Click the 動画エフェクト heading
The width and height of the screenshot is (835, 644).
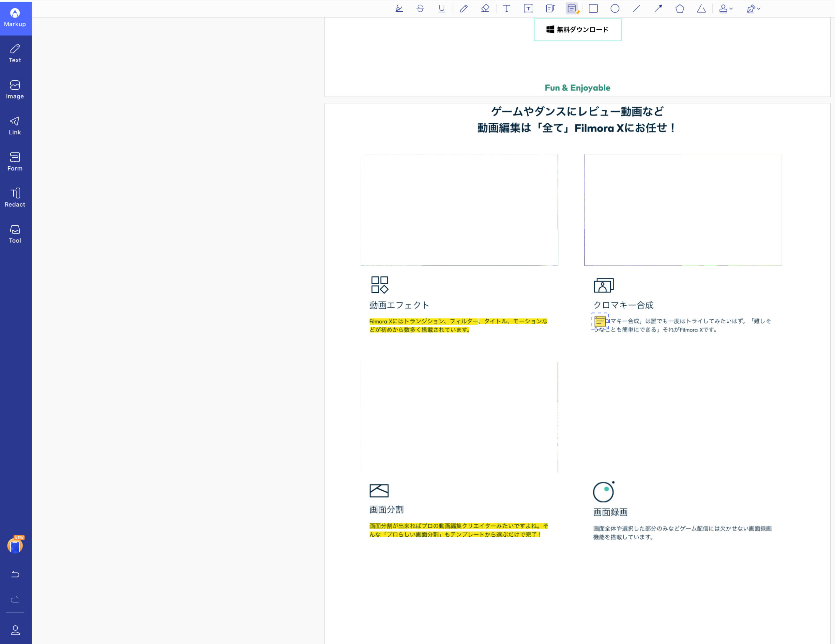(x=399, y=305)
